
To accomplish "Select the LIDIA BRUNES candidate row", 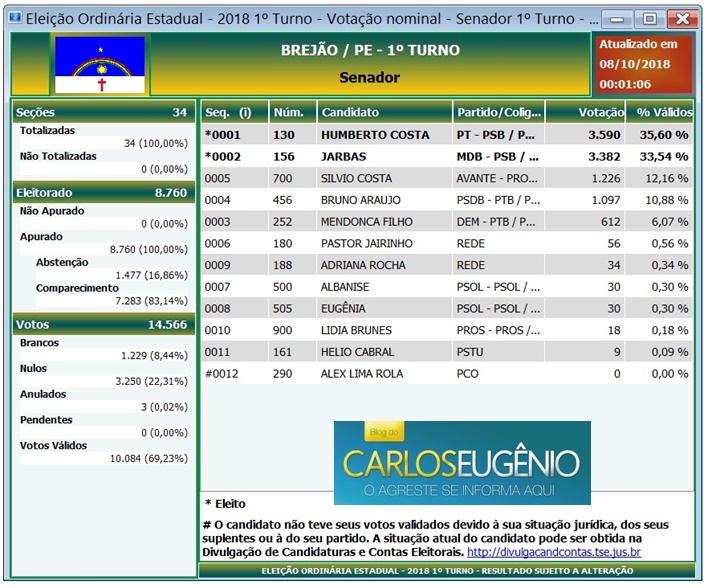I will pyautogui.click(x=447, y=330).
